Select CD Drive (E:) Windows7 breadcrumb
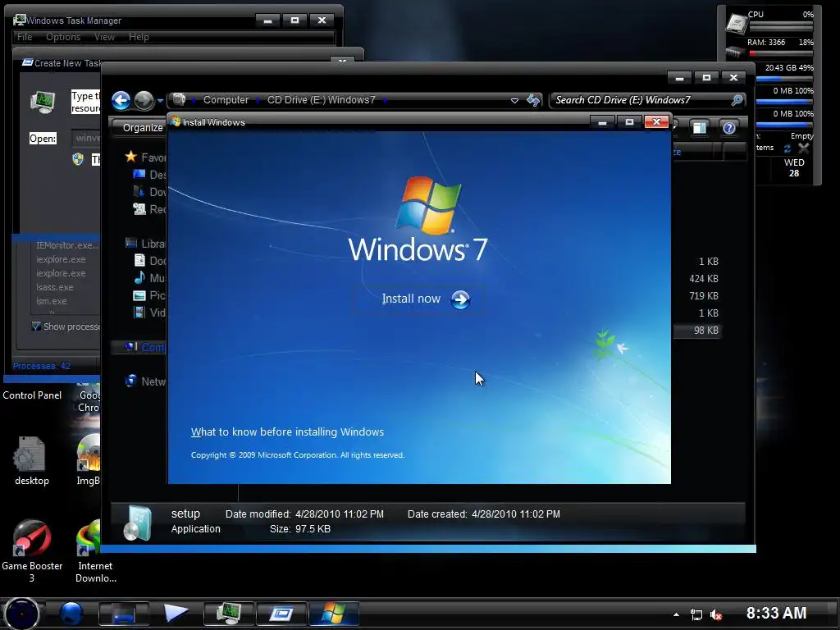The image size is (840, 630). pos(321,100)
